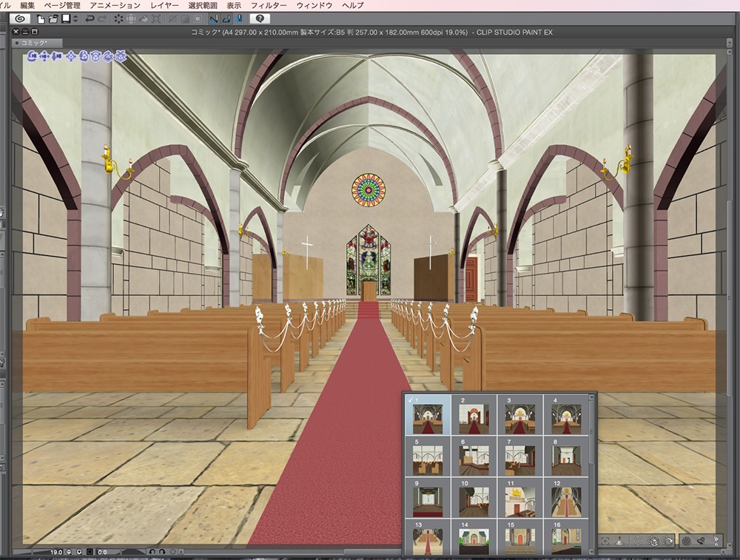Choose camera angle preset 11 thumbnail
Image resolution: width=740 pixels, height=560 pixels.
click(x=520, y=498)
